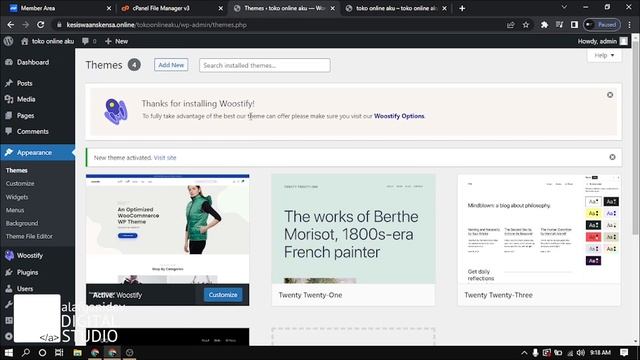Click the address bar URL
Image resolution: width=640 pixels, height=360 pixels.
(x=156, y=25)
